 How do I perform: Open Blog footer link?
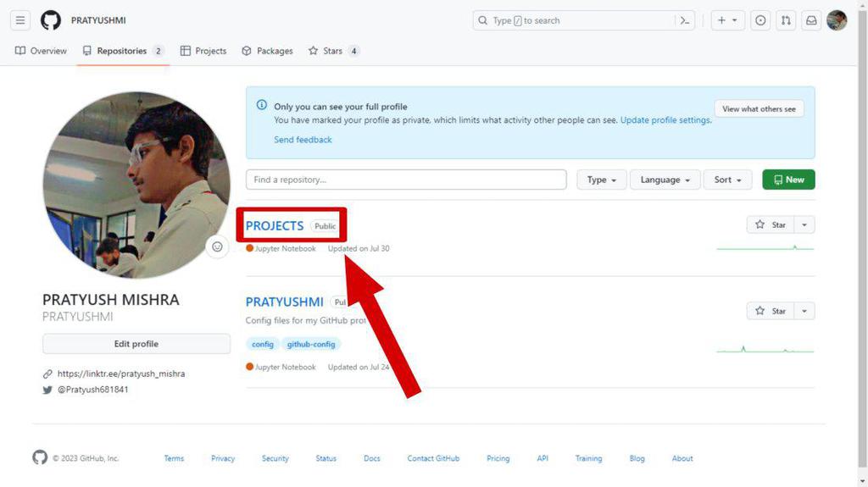coord(637,458)
